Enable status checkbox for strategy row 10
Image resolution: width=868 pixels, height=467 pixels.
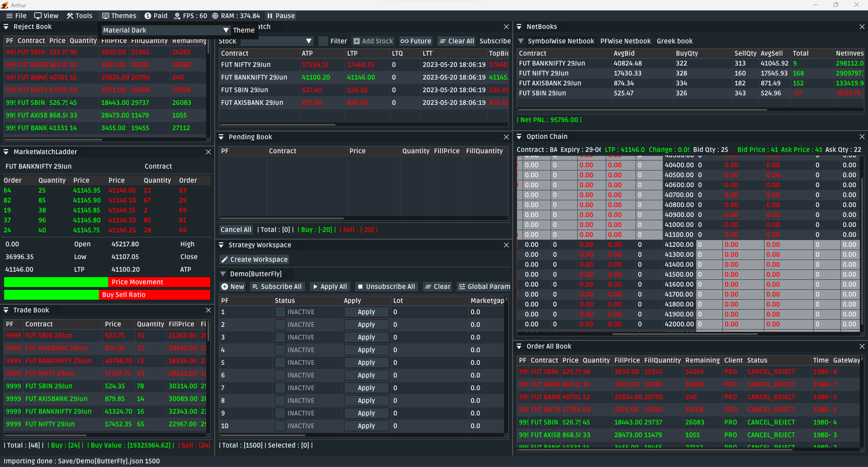(x=280, y=426)
